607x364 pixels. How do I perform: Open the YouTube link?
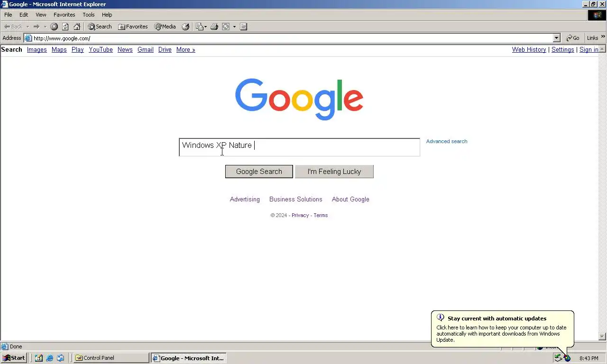(x=101, y=49)
